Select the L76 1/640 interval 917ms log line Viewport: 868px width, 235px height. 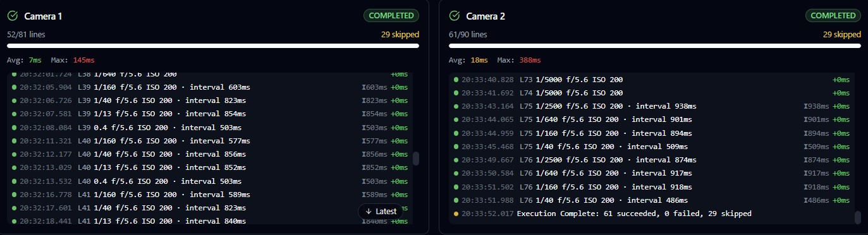[x=652, y=173]
